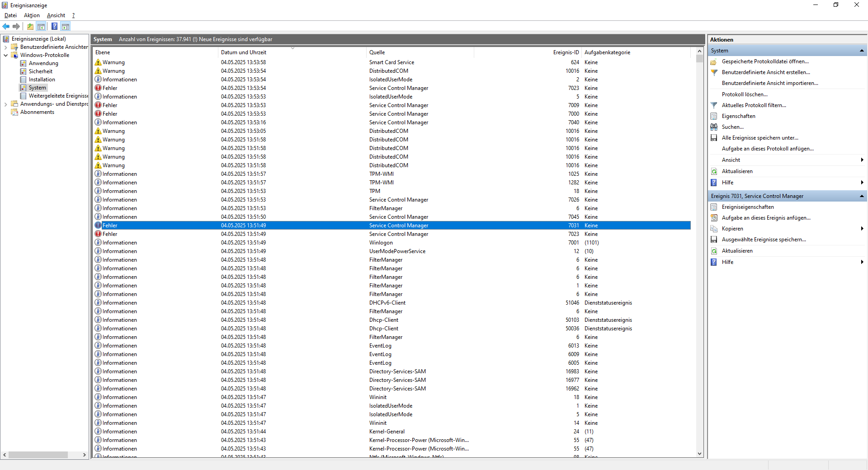
Task: Click the tree pane horizontal scrollbar thumb
Action: [38, 455]
